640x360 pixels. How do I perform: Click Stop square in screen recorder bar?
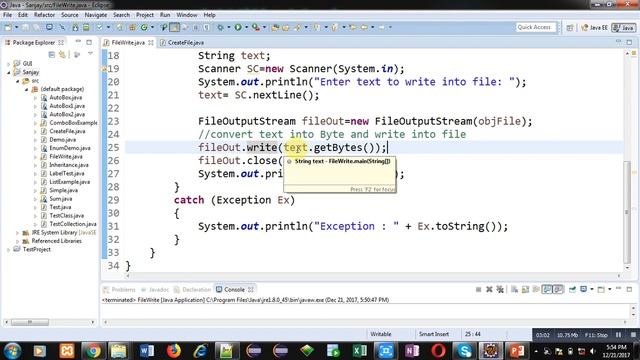pos(633,335)
